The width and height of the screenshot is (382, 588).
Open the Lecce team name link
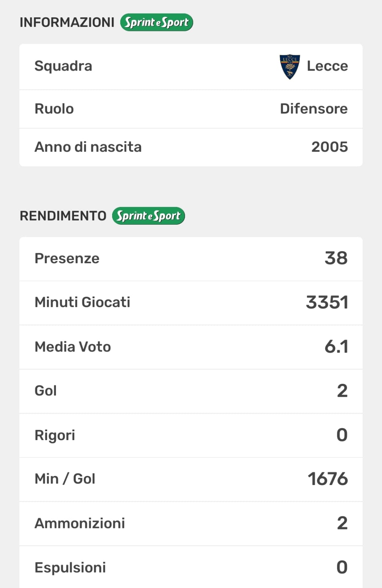pos(327,66)
